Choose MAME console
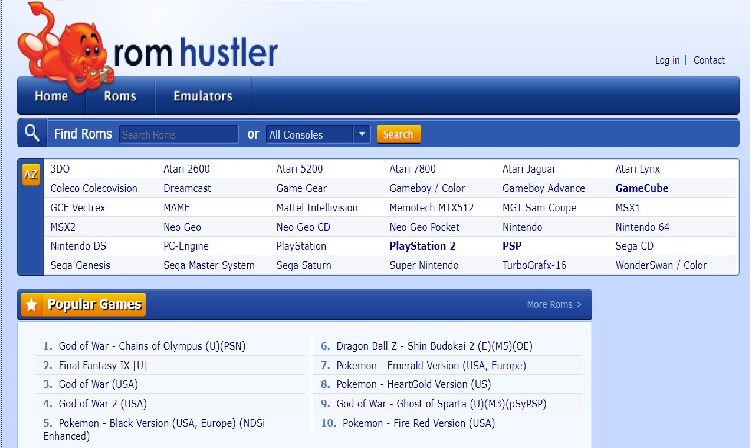 (x=176, y=208)
